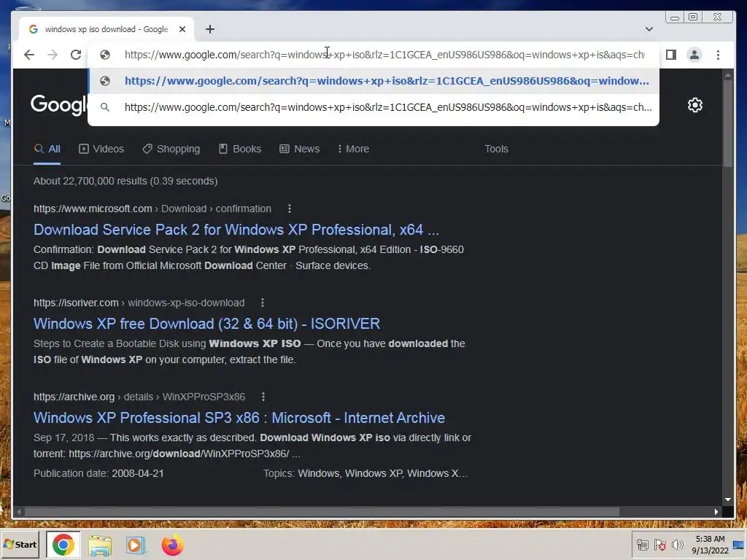This screenshot has width=747, height=560.
Task: Open the tab search chevron
Action: point(649,29)
